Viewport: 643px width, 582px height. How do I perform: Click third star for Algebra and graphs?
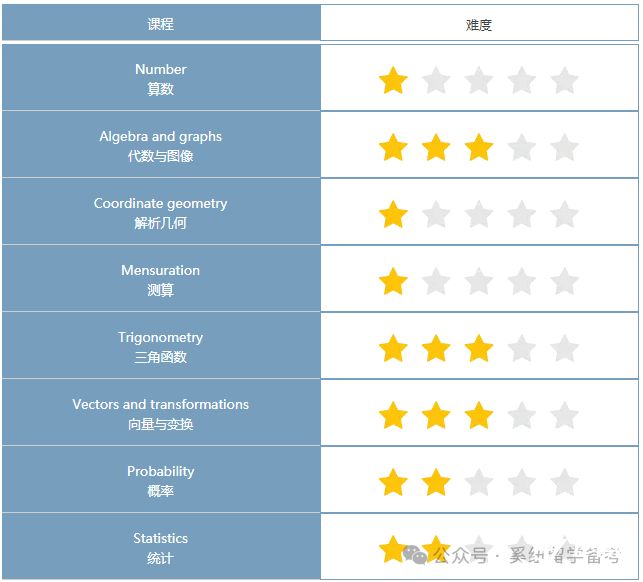(479, 147)
